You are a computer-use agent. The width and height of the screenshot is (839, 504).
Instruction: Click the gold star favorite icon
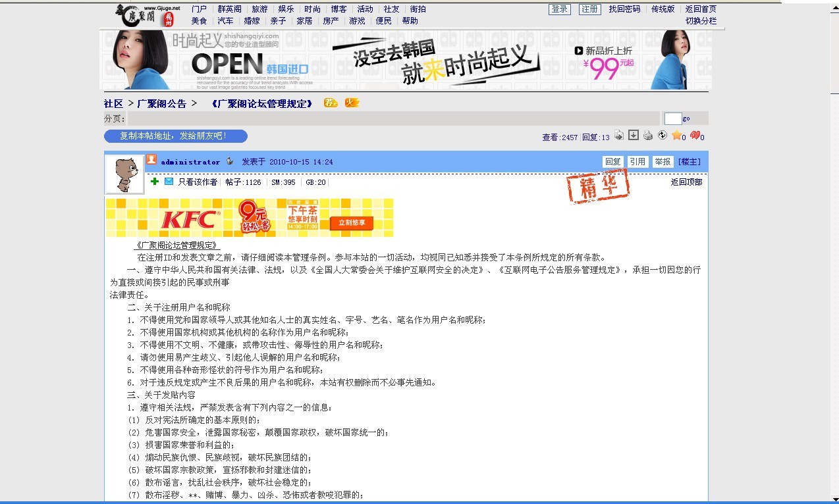pyautogui.click(x=676, y=135)
